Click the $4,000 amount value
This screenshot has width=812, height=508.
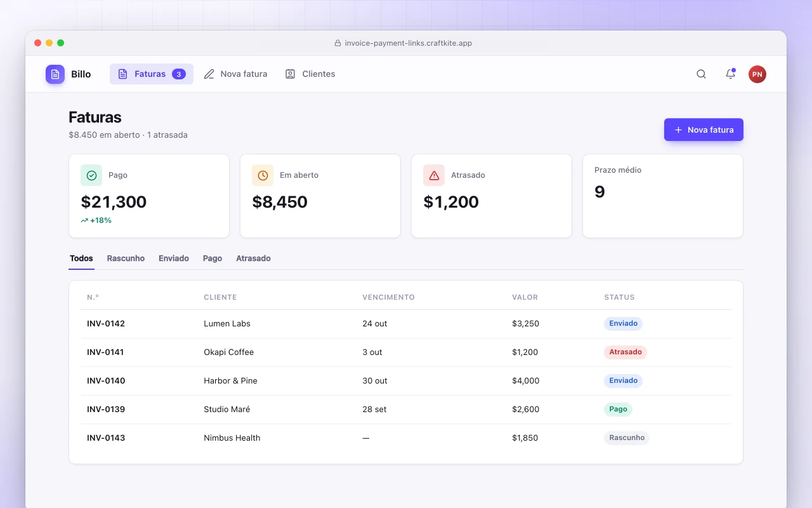coord(525,381)
